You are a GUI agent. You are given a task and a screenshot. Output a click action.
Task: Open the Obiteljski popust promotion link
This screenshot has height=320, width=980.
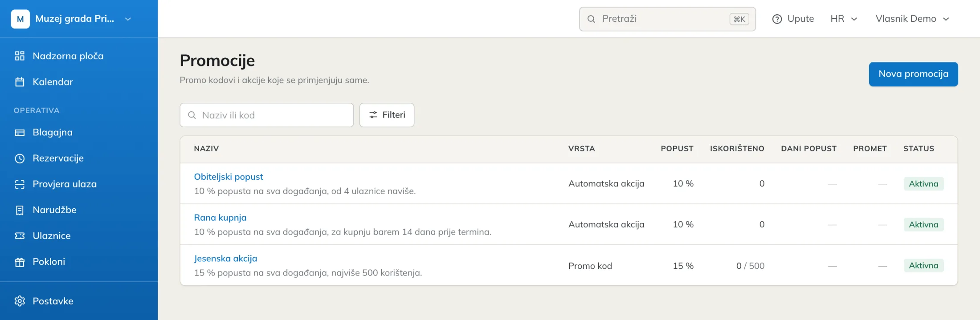pos(229,177)
